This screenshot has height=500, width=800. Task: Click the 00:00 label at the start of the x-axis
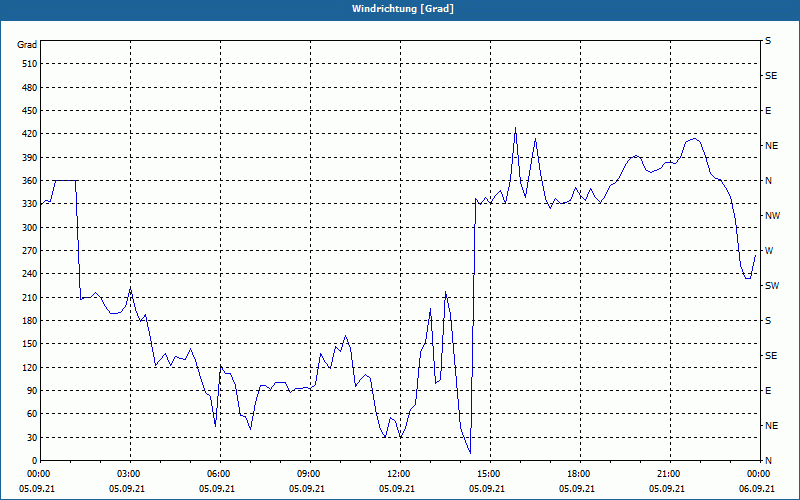[37, 473]
